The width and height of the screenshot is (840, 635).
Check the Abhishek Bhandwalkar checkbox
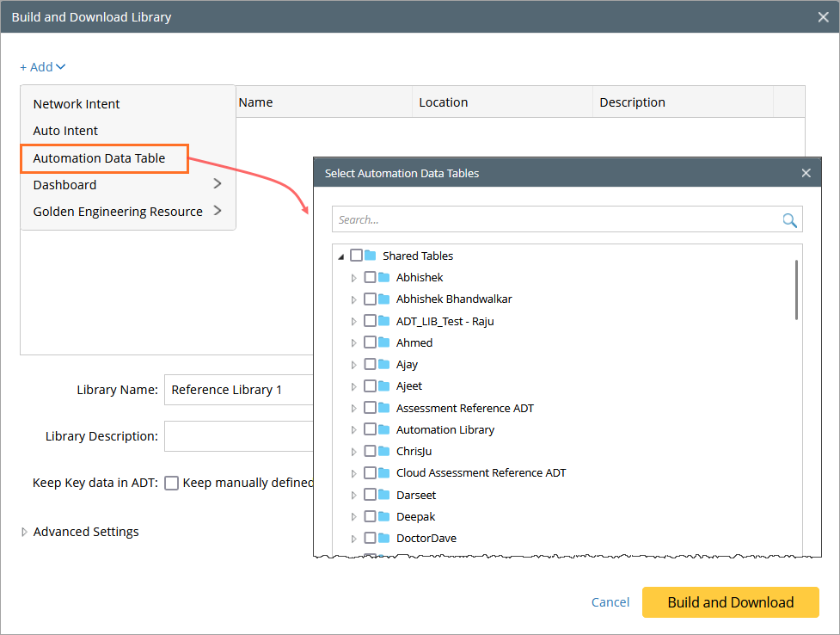click(x=370, y=299)
